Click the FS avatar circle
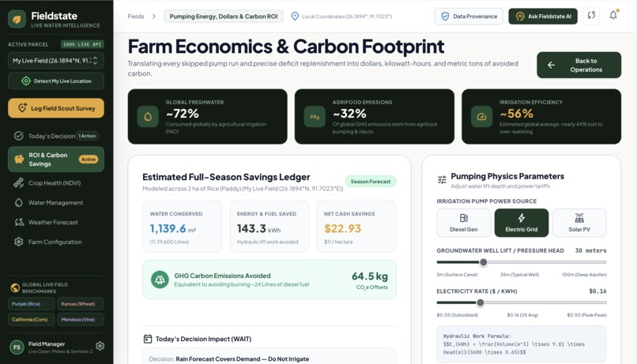Image resolution: width=637 pixels, height=364 pixels. (x=17, y=347)
